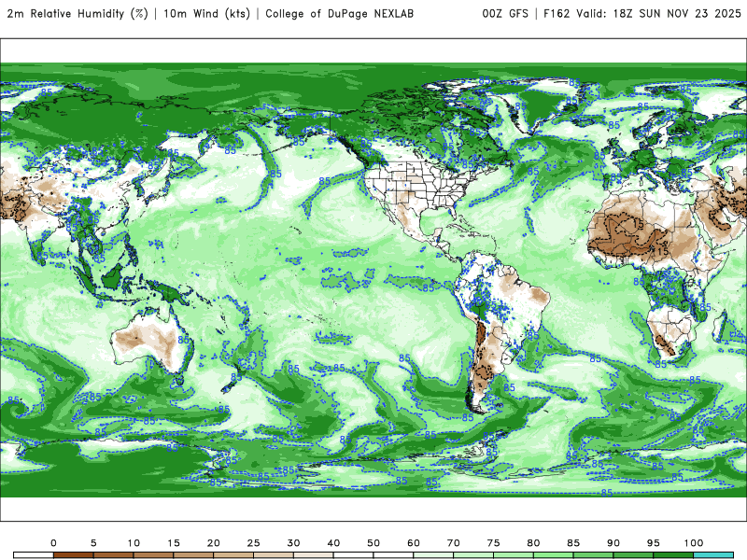Click the colorbar label "20"

(x=214, y=543)
